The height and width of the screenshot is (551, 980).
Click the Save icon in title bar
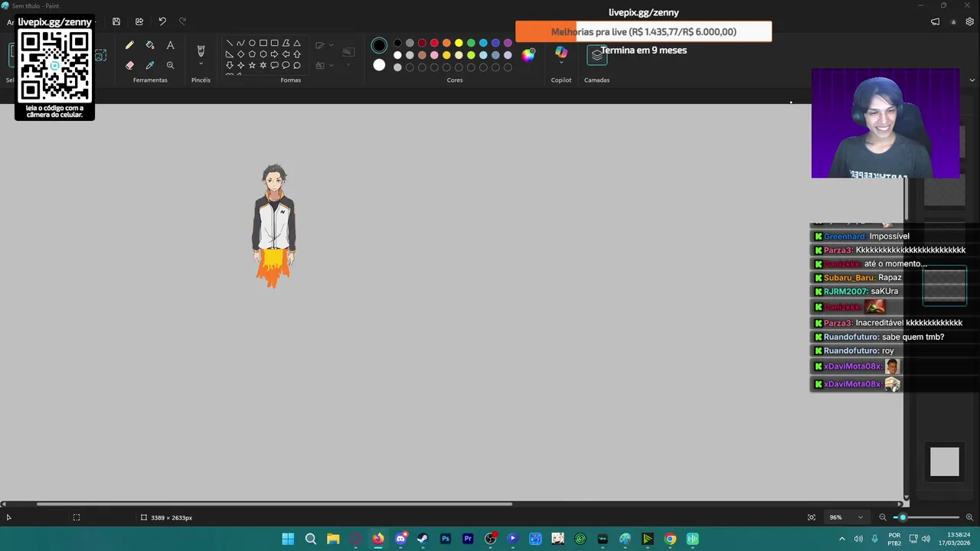click(116, 21)
